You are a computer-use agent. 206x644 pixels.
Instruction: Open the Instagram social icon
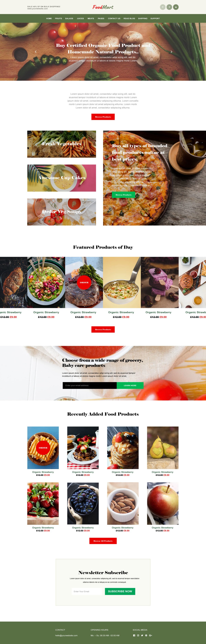pyautogui.click(x=138, y=635)
